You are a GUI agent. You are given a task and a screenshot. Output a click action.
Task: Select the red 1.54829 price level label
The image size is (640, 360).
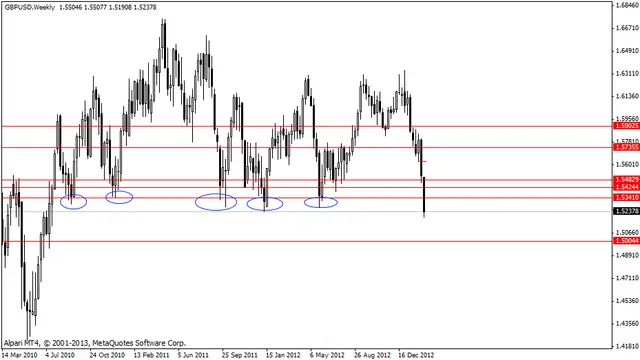point(627,180)
